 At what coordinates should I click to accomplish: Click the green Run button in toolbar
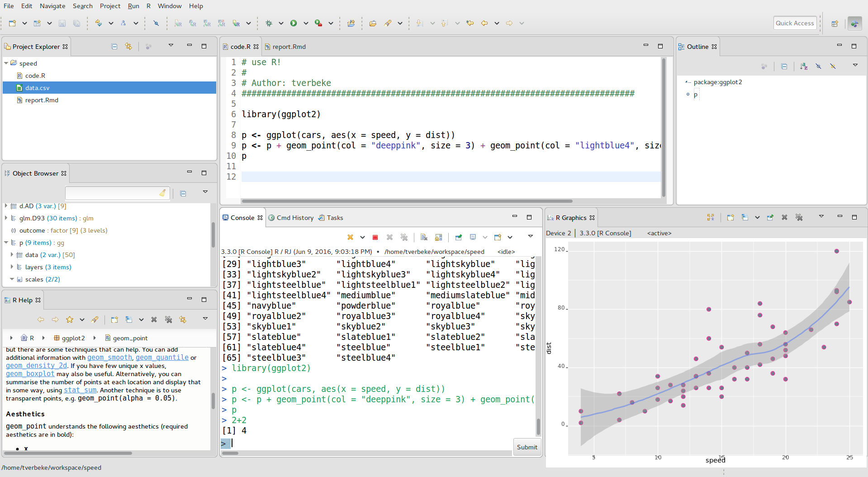pos(294,23)
